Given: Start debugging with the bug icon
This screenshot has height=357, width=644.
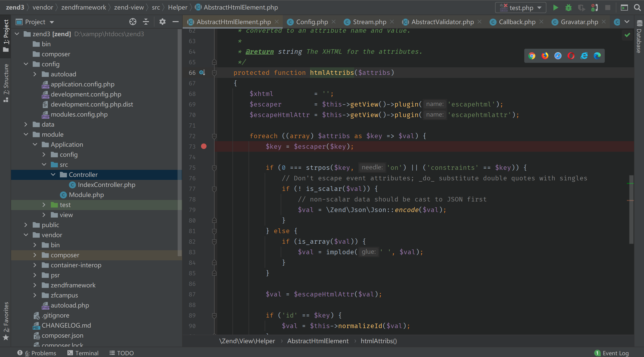Looking at the screenshot, I should click(x=568, y=8).
